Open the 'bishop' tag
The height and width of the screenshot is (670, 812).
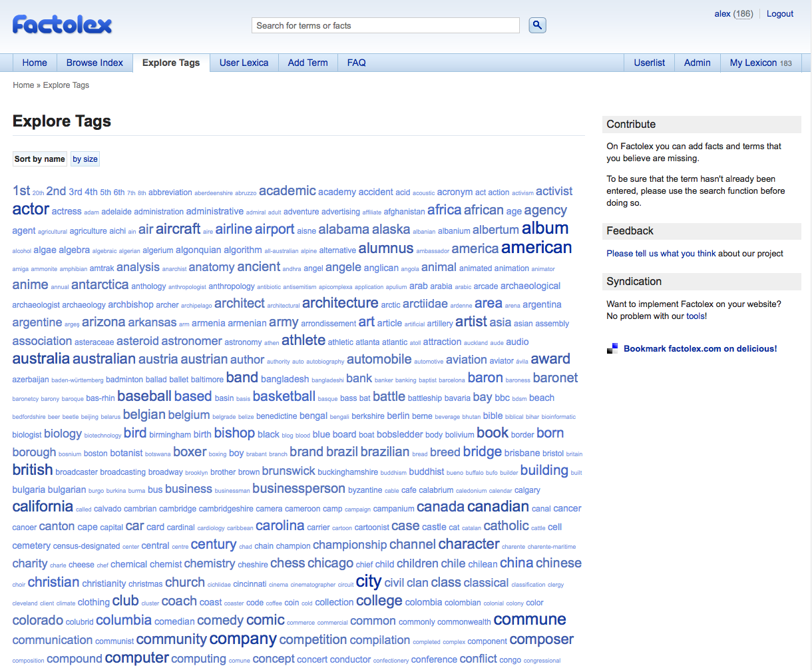pos(234,434)
